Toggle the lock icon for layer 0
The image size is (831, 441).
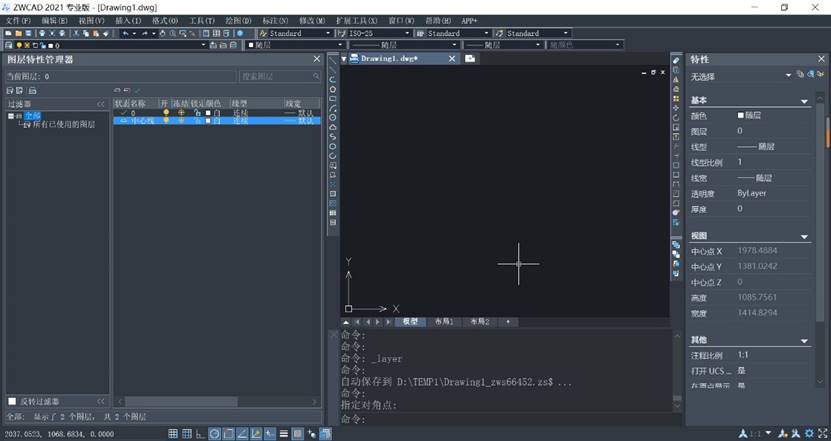[x=197, y=112]
